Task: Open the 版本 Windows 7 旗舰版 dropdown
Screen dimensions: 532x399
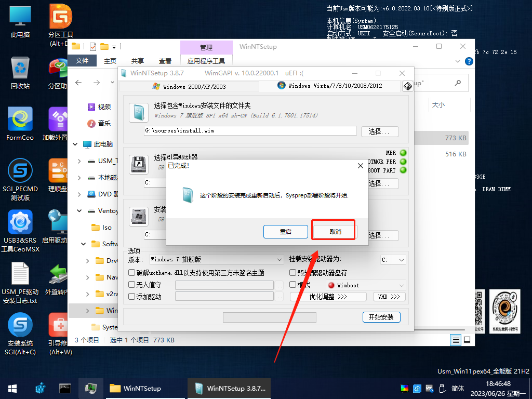Action: pyautogui.click(x=216, y=260)
